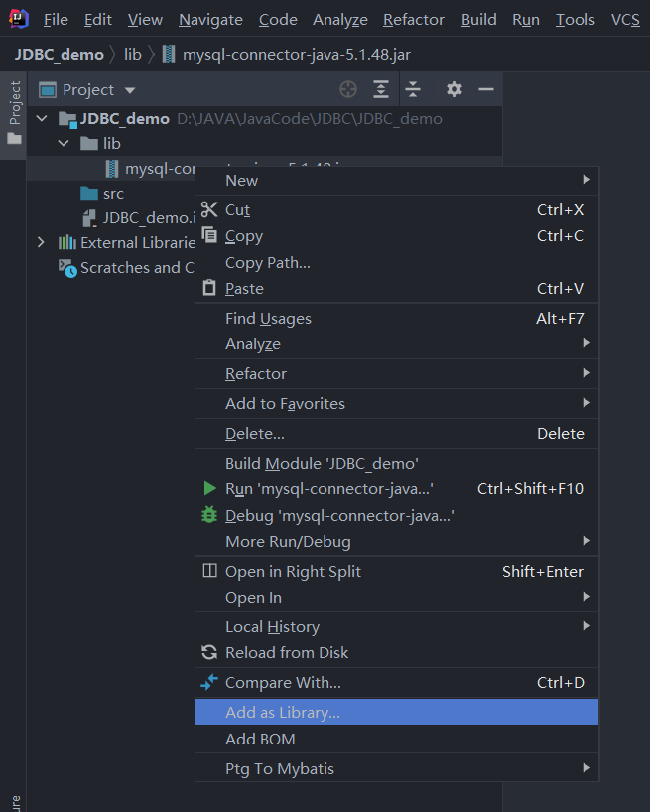Open the View menu
Screen dimensions: 650x812
pyautogui.click(x=145, y=20)
